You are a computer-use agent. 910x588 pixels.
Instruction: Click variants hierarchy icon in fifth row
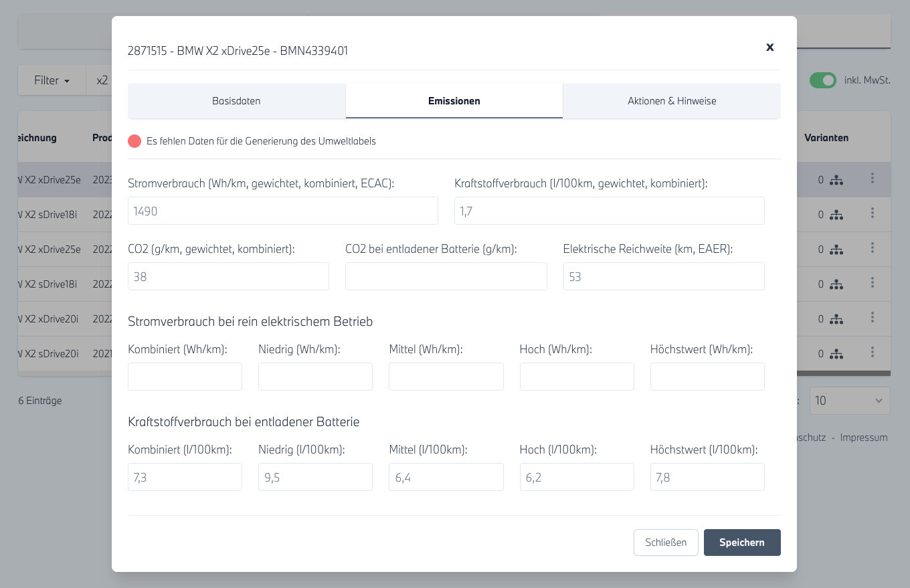[x=836, y=319]
